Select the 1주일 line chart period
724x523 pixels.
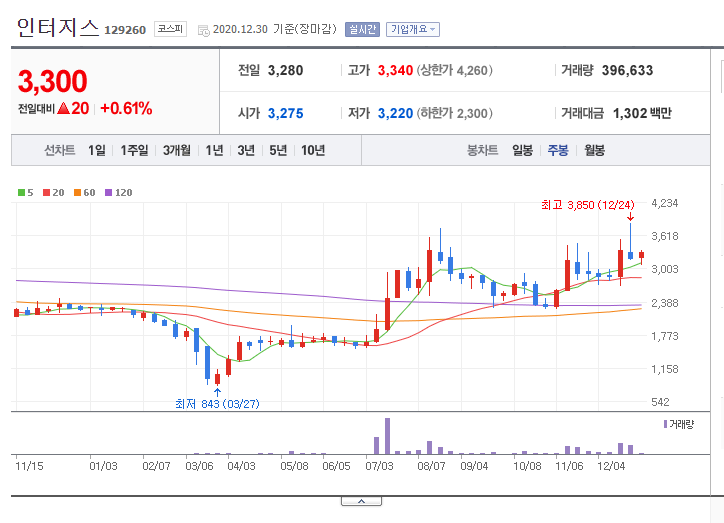[x=134, y=150]
